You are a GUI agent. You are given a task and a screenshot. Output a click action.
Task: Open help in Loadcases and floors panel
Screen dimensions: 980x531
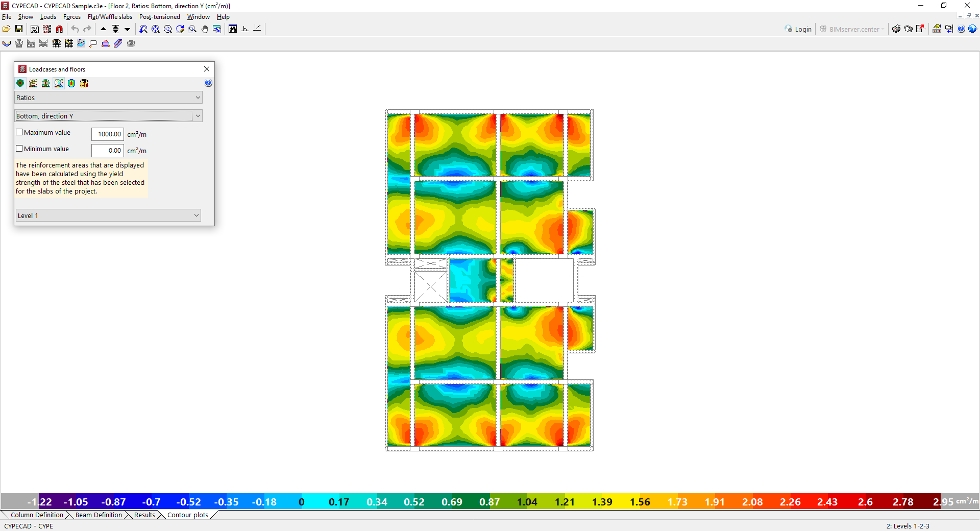tap(208, 83)
